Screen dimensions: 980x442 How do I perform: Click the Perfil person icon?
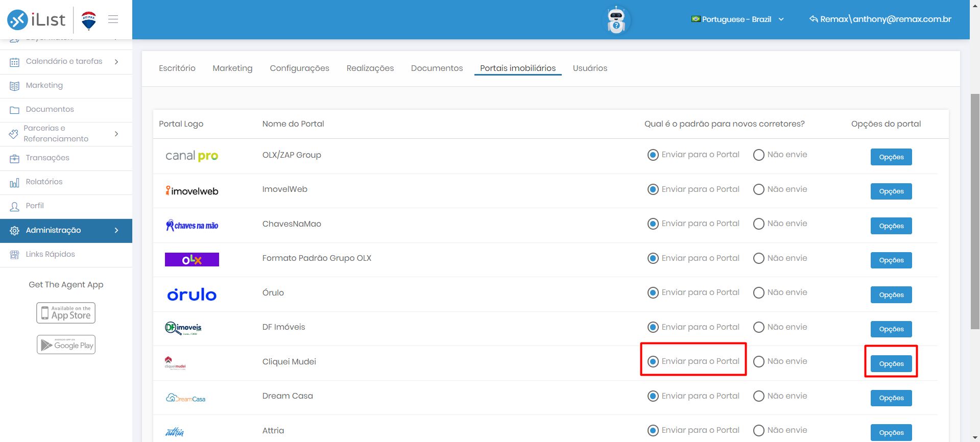[14, 206]
